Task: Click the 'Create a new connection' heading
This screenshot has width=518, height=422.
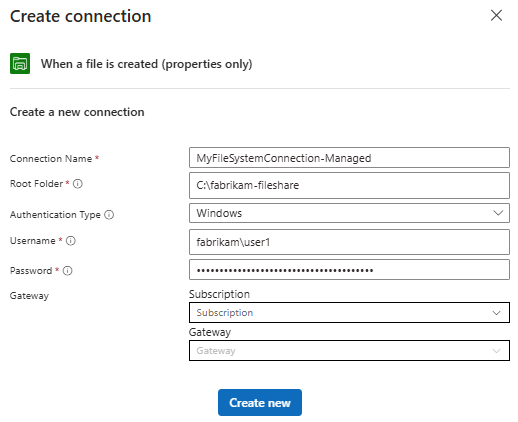Action: [77, 112]
